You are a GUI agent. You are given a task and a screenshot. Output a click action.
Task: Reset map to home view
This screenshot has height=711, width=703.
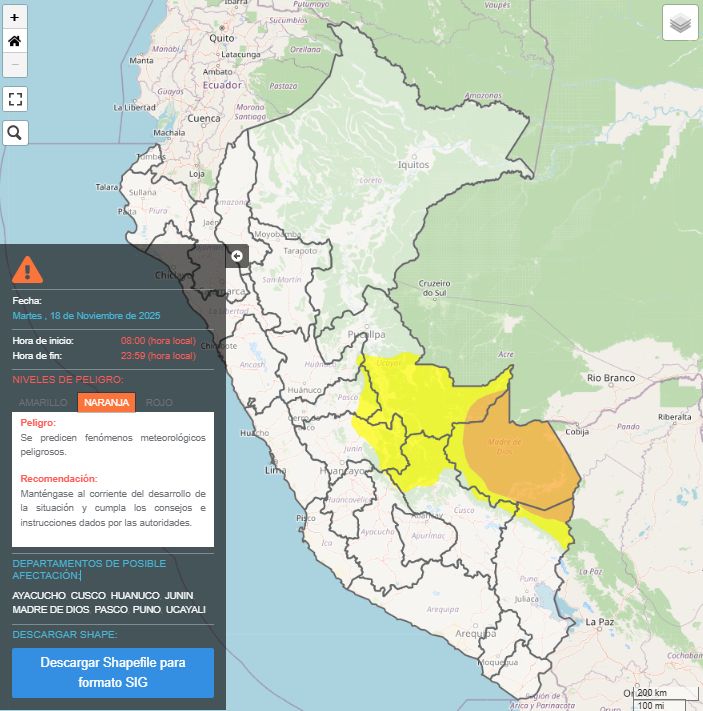[x=15, y=42]
